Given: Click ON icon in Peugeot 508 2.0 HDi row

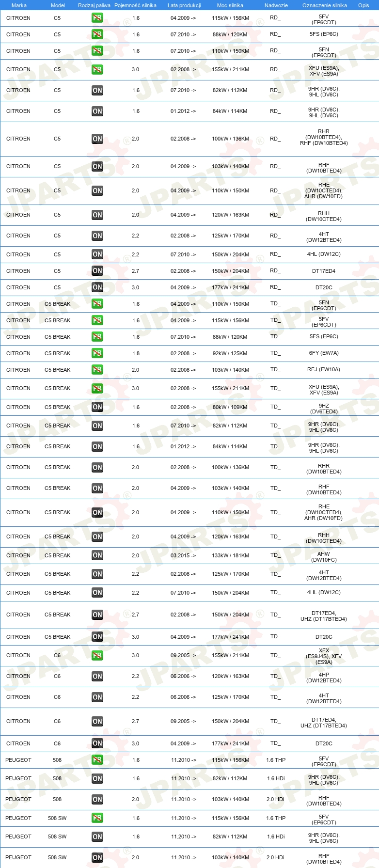Looking at the screenshot, I should pos(97,799).
